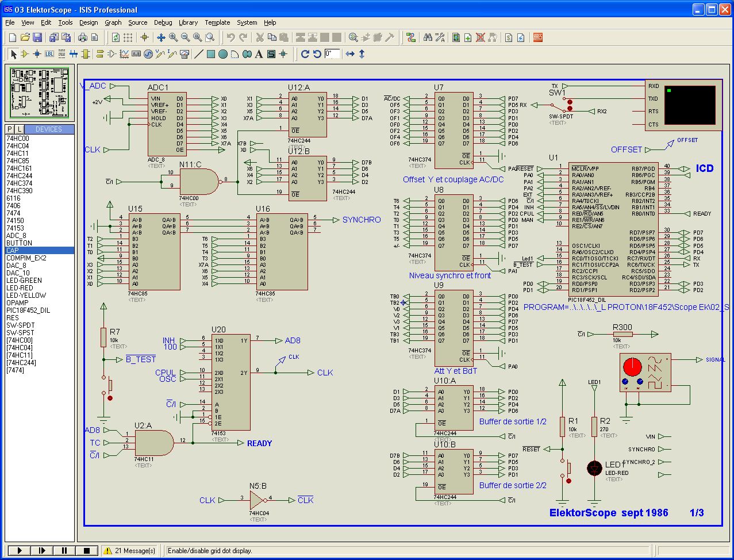This screenshot has height=560, width=734.
Task: Select the graph mode icon
Action: coord(124,54)
